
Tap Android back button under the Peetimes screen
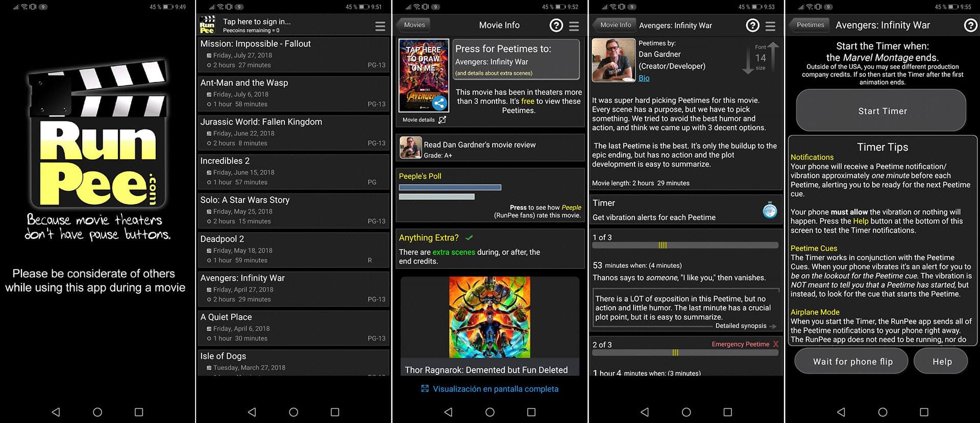(645, 412)
